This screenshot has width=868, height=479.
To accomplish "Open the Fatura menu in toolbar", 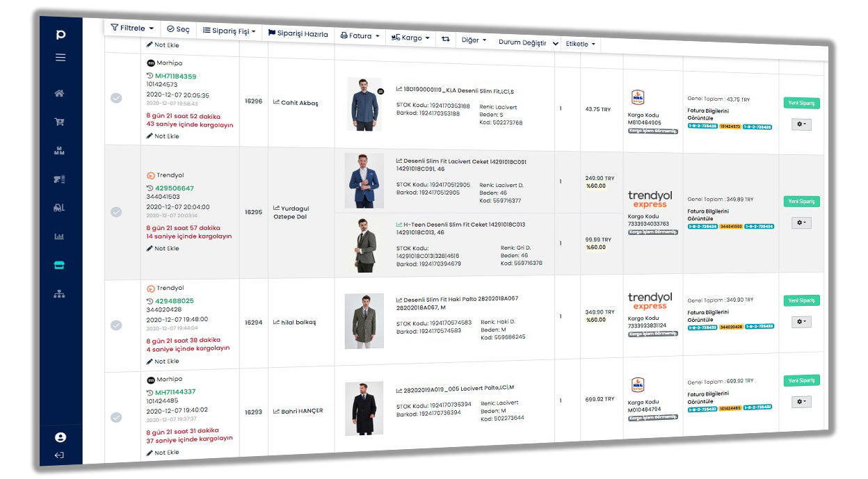I will 360,35.
